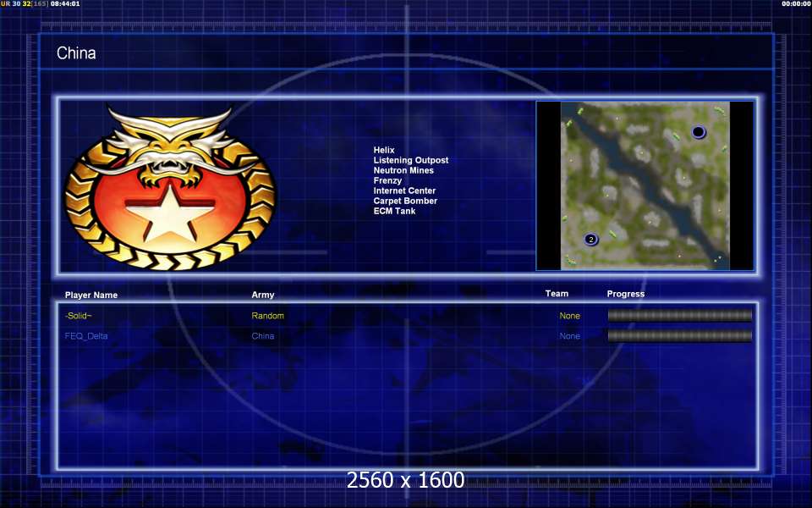Click start position marker 2 on minimap
Image resolution: width=812 pixels, height=508 pixels.
point(591,240)
